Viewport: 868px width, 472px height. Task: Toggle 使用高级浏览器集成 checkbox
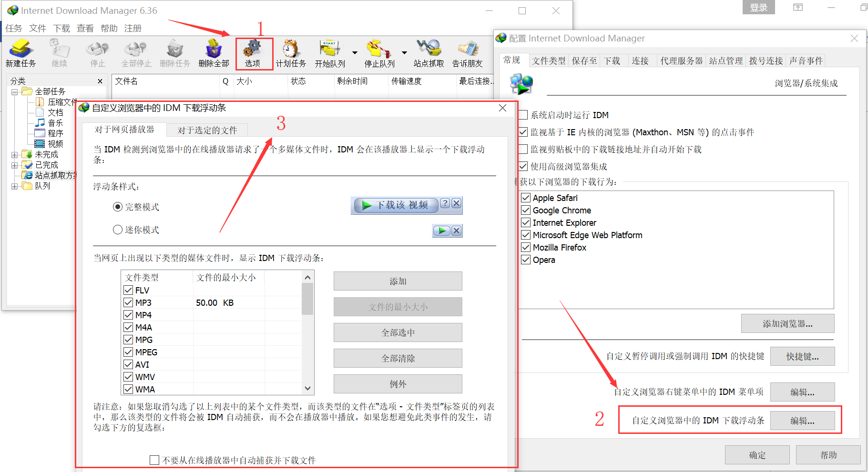(523, 166)
